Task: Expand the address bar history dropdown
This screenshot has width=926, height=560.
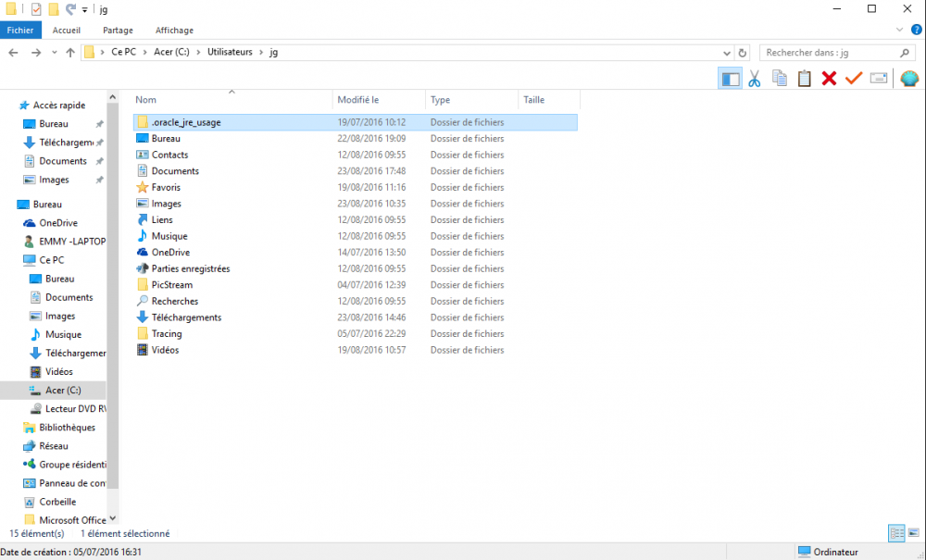Action: pyautogui.click(x=725, y=53)
